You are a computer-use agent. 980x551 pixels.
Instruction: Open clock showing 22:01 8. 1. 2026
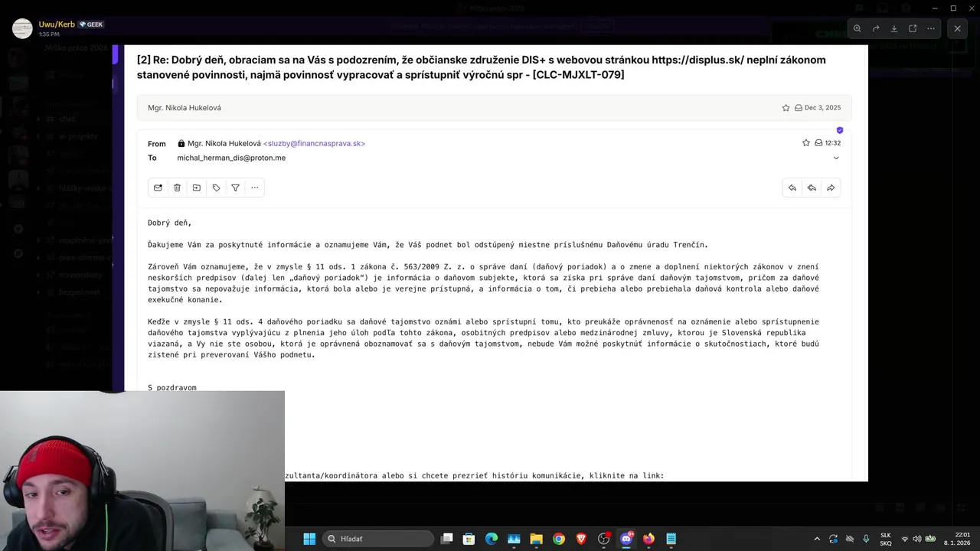pyautogui.click(x=956, y=539)
